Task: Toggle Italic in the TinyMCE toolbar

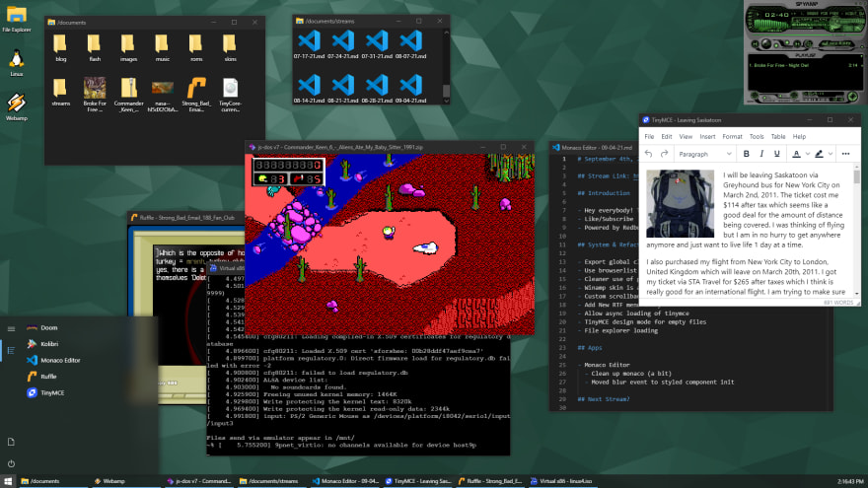Action: [x=761, y=154]
